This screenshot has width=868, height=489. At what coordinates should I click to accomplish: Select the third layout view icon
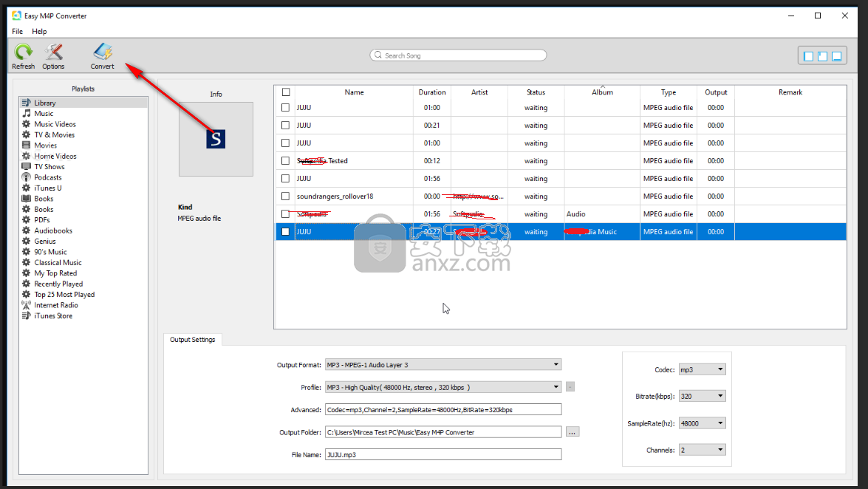pyautogui.click(x=837, y=56)
